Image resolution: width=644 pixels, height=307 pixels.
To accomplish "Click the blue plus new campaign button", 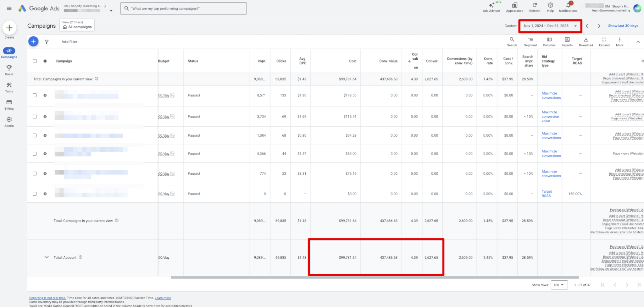I will (33, 41).
